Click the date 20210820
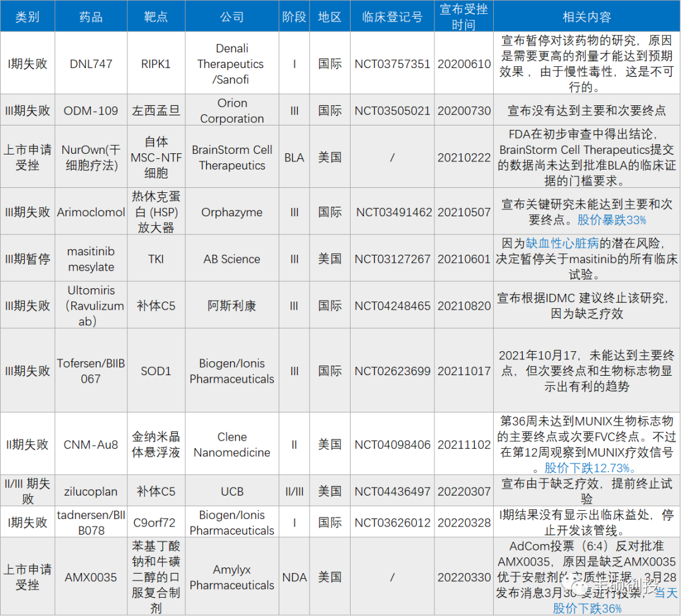The height and width of the screenshot is (616, 681). click(x=464, y=305)
